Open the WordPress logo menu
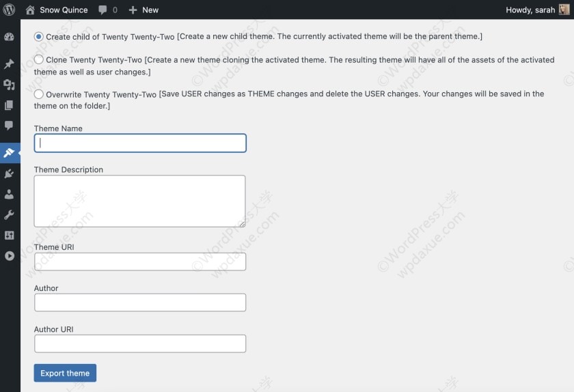 [x=9, y=10]
